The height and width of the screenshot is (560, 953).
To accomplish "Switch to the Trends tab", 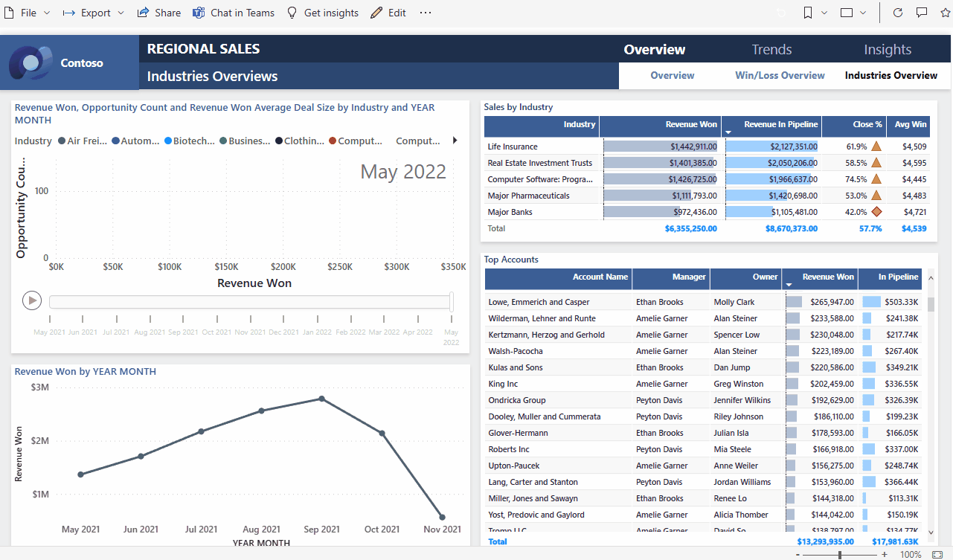I will click(771, 50).
